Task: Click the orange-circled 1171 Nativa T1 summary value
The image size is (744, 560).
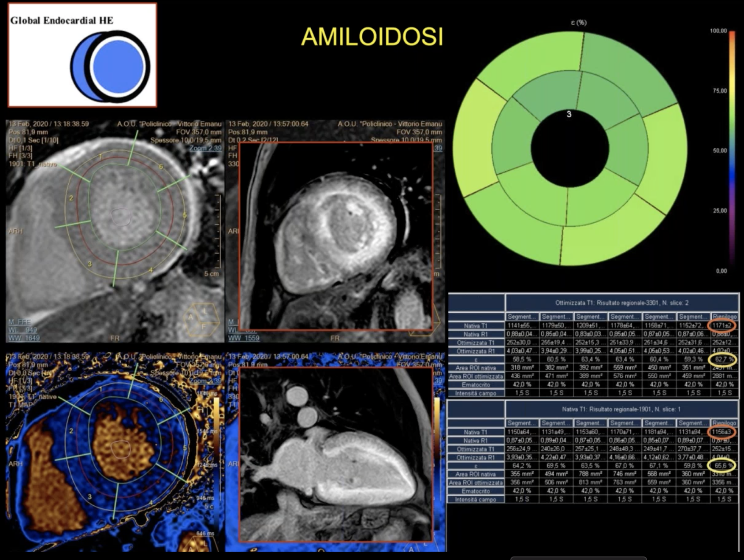Action: pyautogui.click(x=722, y=325)
